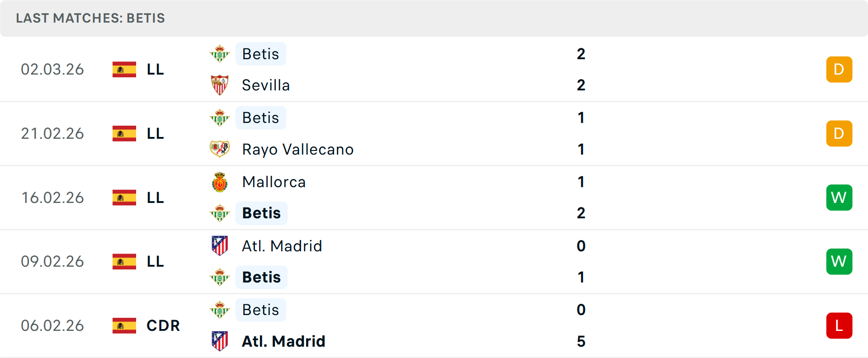The height and width of the screenshot is (358, 868).
Task: Open the Rayo Vallecano team link
Action: click(297, 149)
